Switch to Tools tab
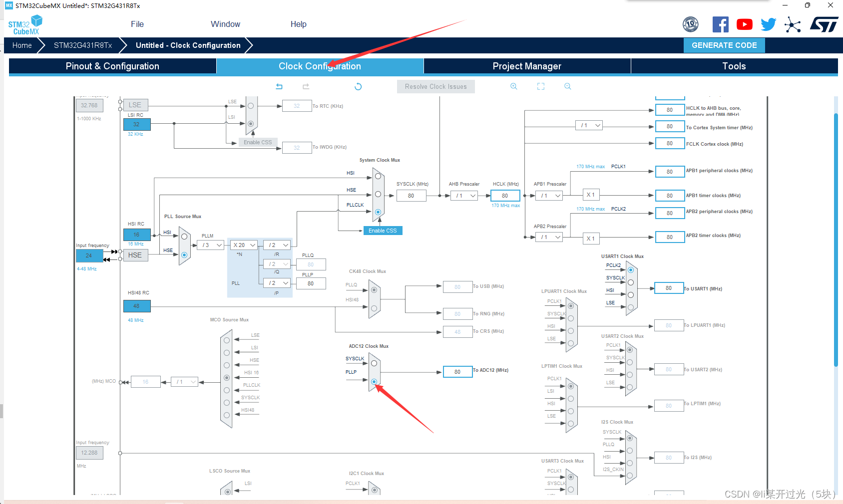This screenshot has height=504, width=843. point(734,66)
